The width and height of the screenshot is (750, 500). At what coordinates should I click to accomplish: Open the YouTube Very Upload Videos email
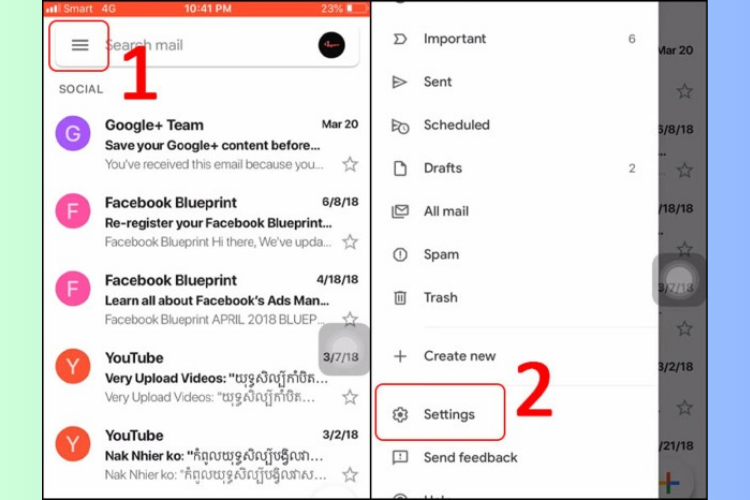pos(207,377)
